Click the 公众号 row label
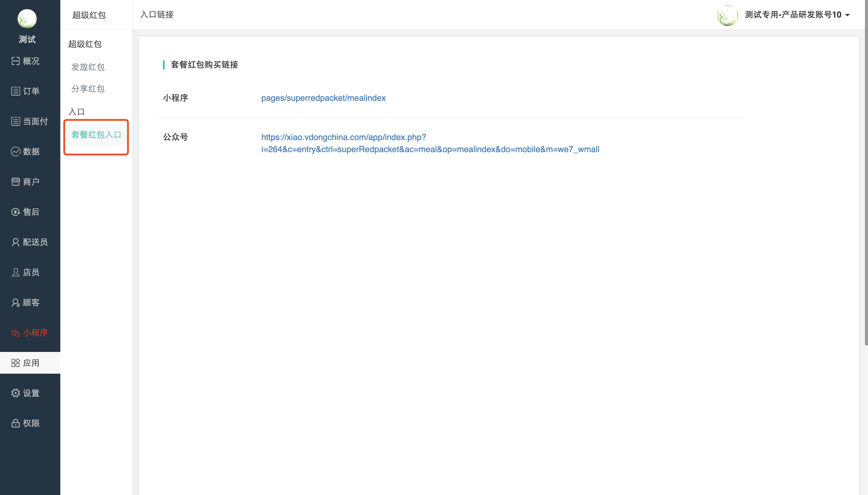 click(176, 137)
